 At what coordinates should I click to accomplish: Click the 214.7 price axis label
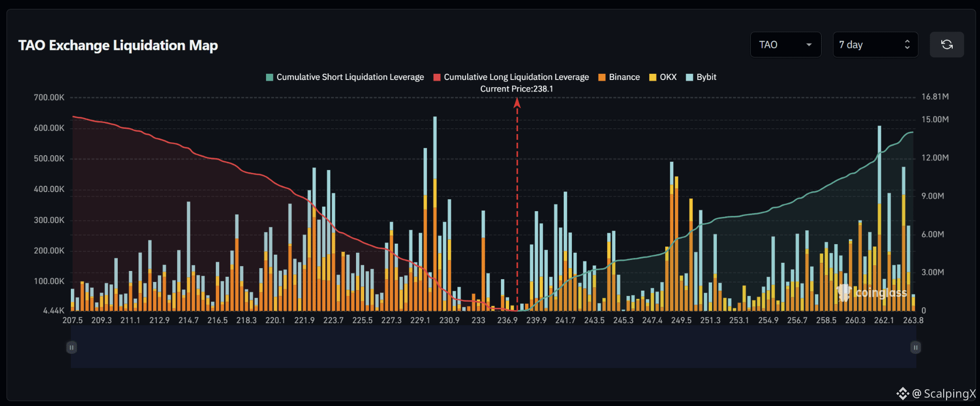coord(189,320)
